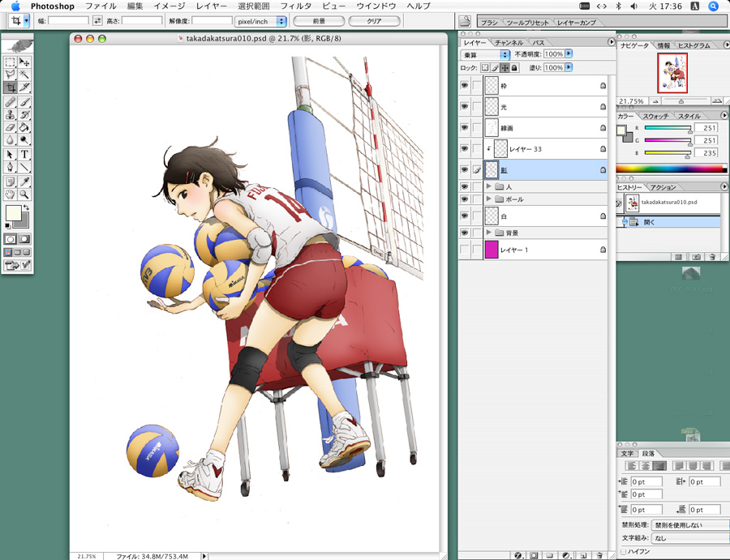Select the Brush tool
This screenshot has width=730, height=560.
(24, 102)
